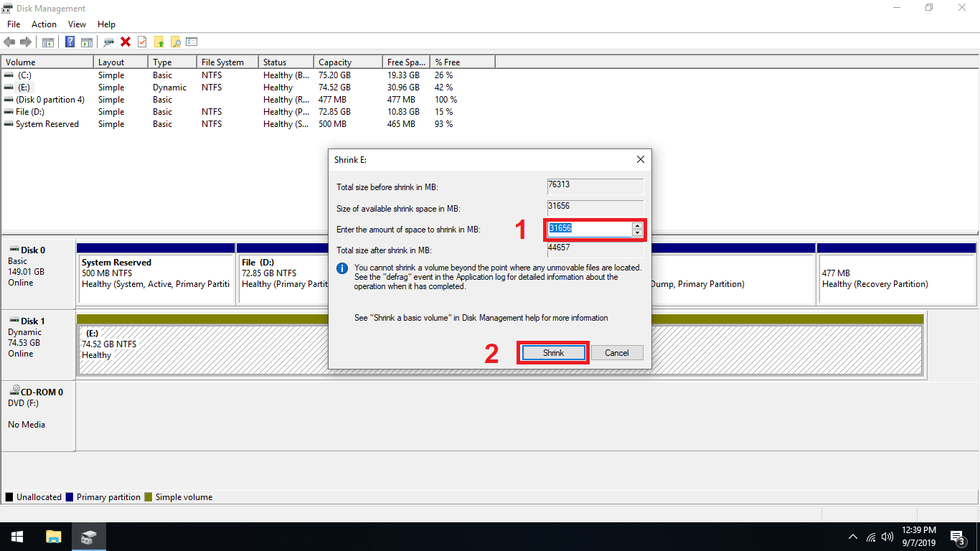Click the folder with green arrow toolbar icon
Screen dimensions: 980x551
(159, 42)
